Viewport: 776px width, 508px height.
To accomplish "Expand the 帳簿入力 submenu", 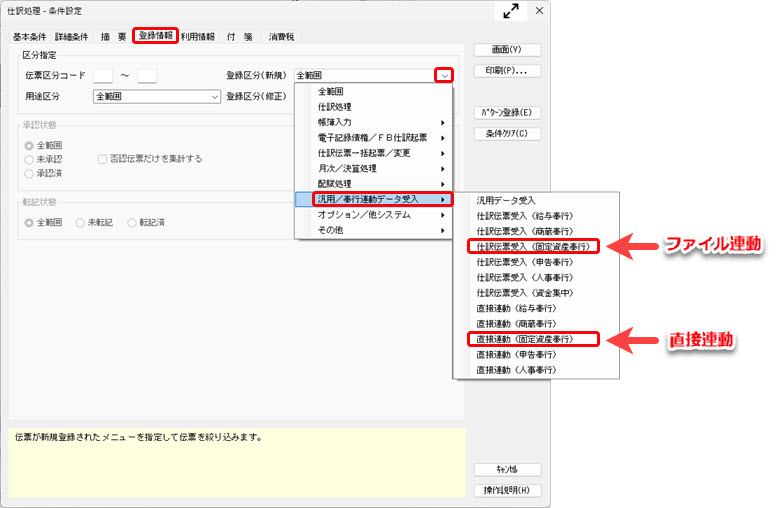I will [x=374, y=122].
